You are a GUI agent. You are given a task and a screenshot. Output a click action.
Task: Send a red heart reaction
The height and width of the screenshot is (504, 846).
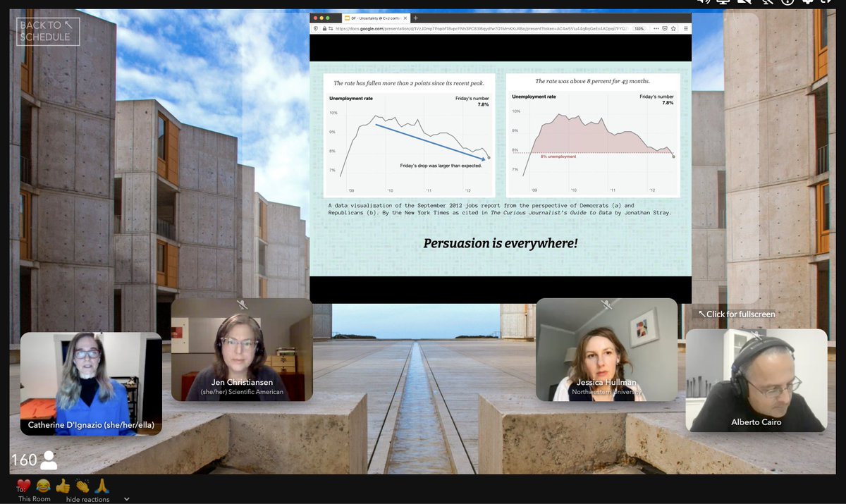pyautogui.click(x=24, y=486)
